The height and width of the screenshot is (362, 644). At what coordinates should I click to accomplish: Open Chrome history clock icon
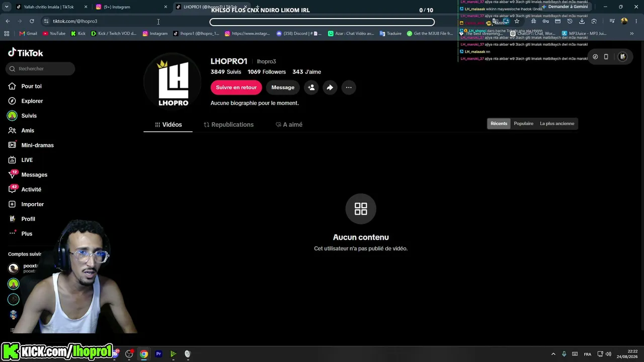click(x=570, y=21)
